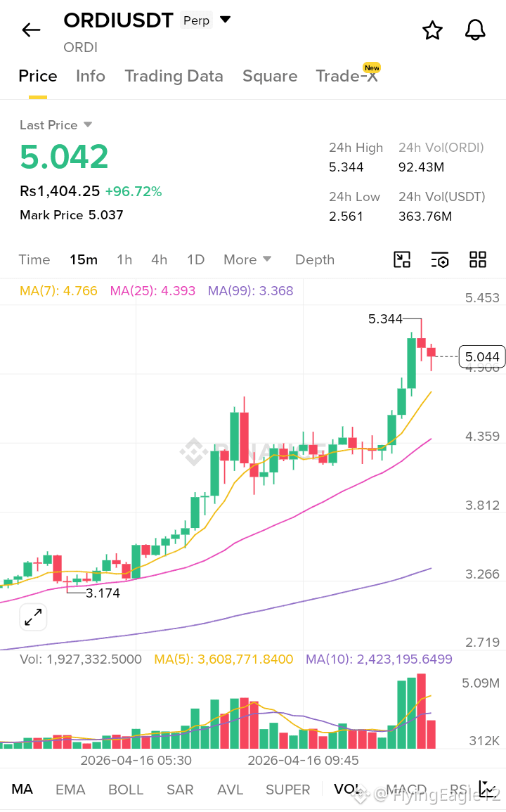506x812 pixels.
Task: Open price alert bell icon
Action: point(475,30)
